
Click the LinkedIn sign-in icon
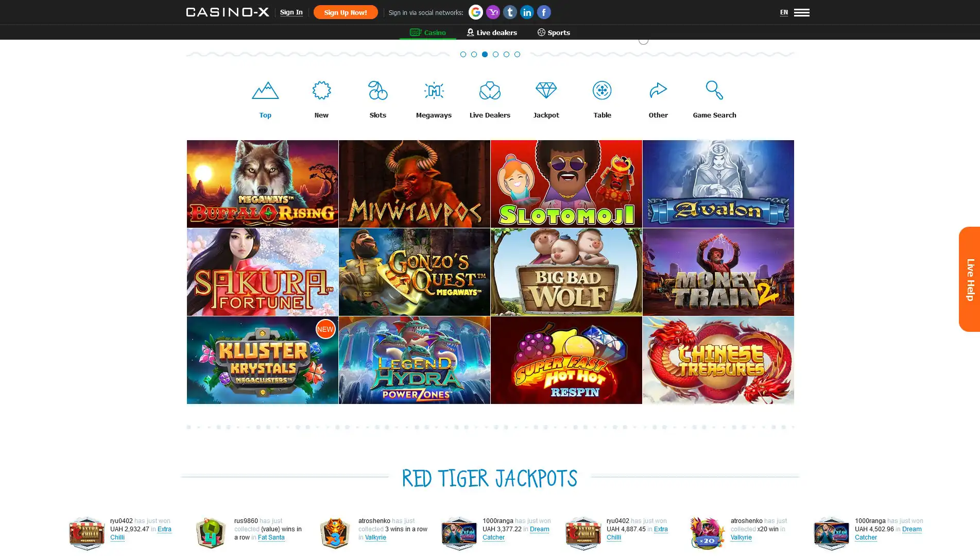click(x=527, y=12)
